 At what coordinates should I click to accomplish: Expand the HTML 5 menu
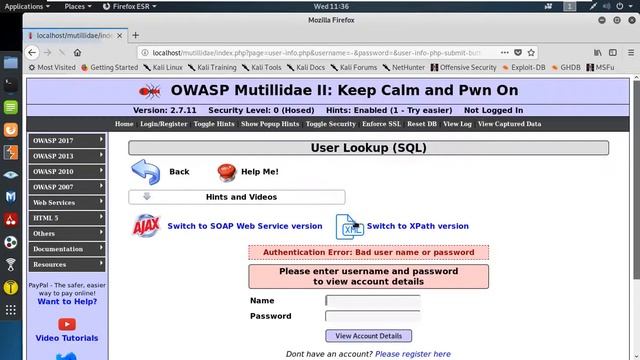[67, 218]
